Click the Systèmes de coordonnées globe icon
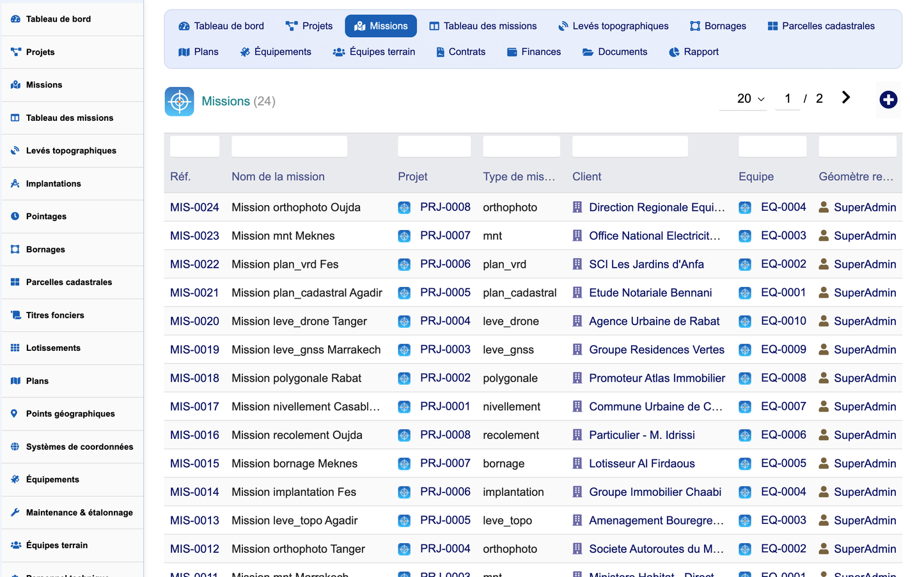This screenshot has width=924, height=577. tap(15, 447)
